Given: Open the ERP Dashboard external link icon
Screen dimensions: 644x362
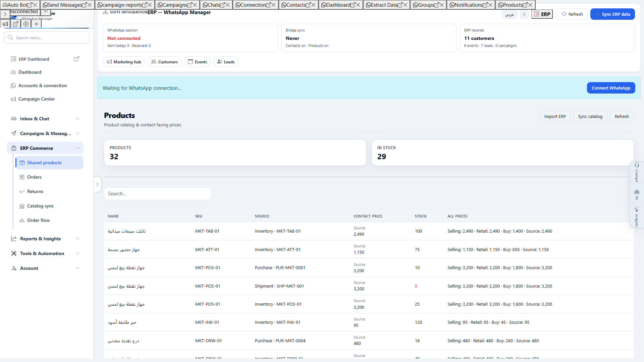Looking at the screenshot, I should point(76,59).
